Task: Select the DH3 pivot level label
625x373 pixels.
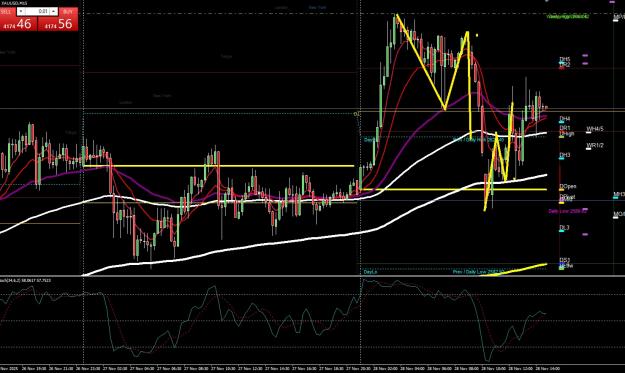Action: tap(565, 155)
